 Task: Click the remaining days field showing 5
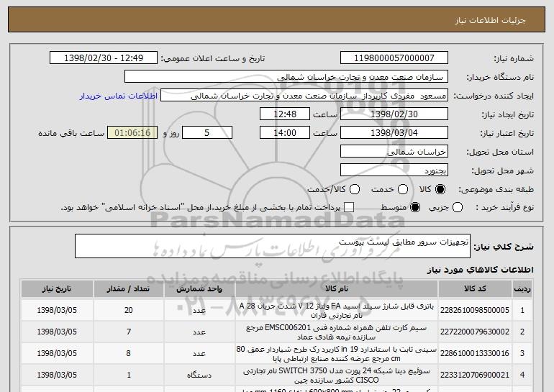207,133
